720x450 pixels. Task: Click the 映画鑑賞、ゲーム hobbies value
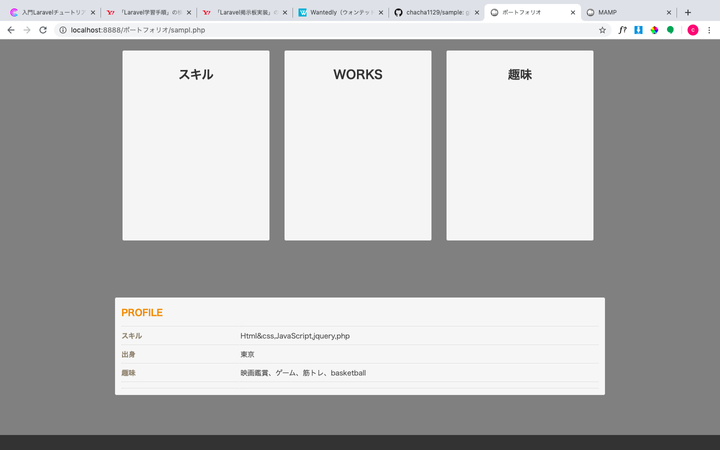(303, 373)
